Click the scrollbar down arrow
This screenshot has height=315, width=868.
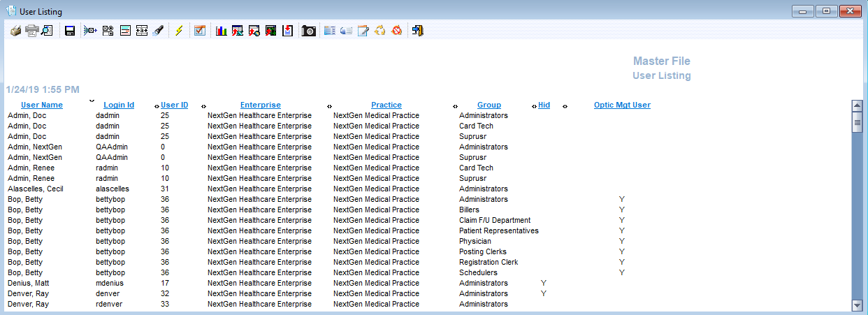[x=857, y=305]
